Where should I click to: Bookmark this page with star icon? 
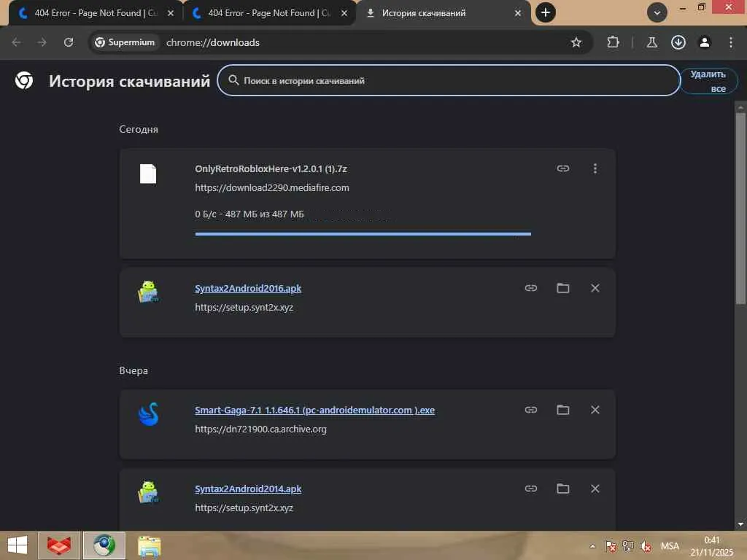pyautogui.click(x=576, y=42)
